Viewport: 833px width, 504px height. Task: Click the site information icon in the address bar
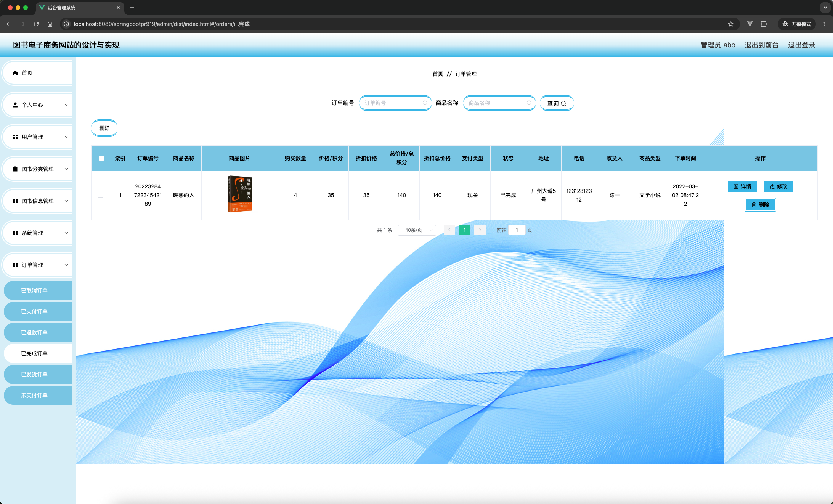[66, 24]
